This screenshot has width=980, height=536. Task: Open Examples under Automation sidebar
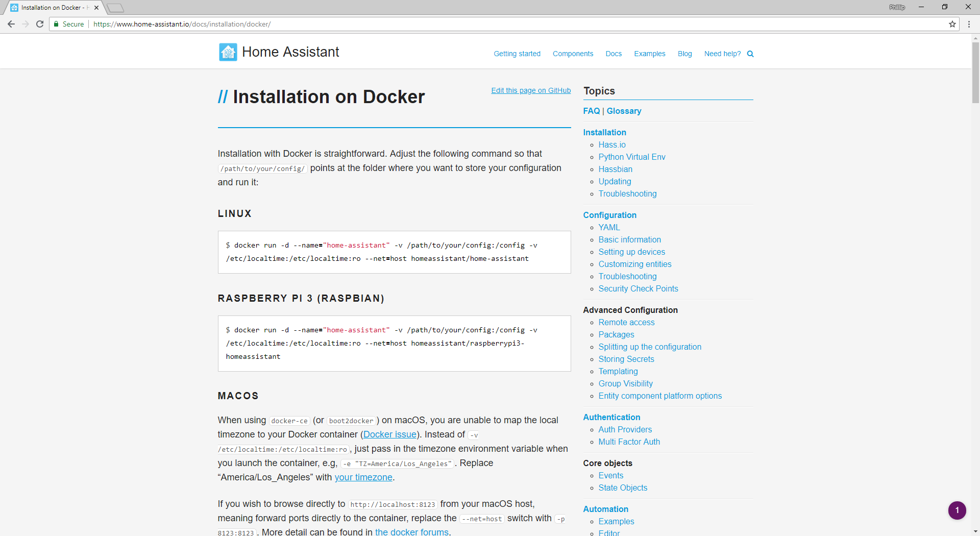(x=616, y=521)
